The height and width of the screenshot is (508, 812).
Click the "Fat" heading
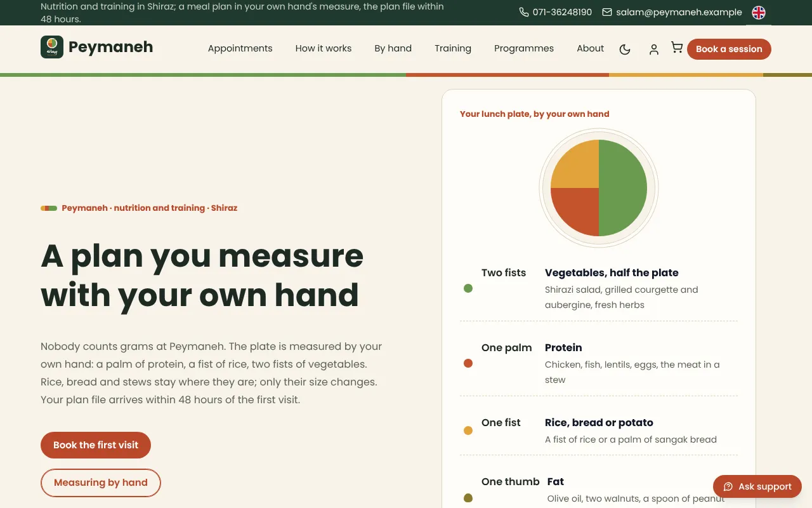[556, 481]
